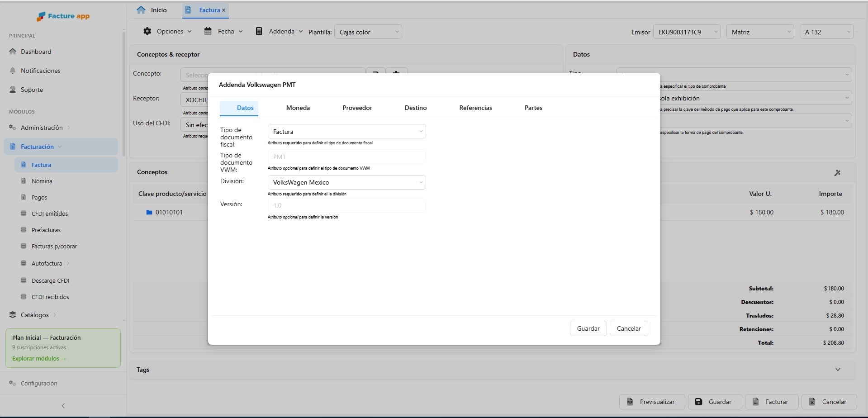Switch to the Destino tab
868x418 pixels.
coord(416,108)
